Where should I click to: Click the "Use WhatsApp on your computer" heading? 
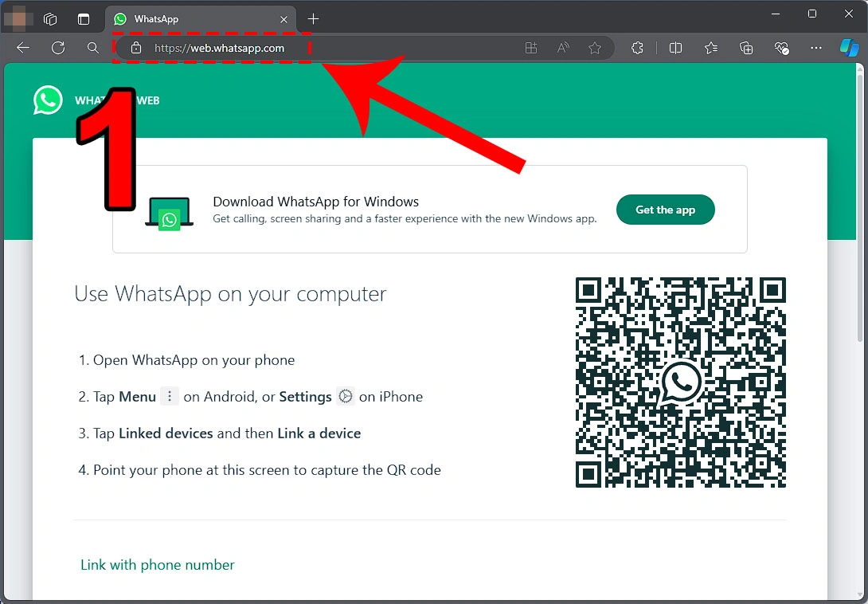(x=230, y=294)
